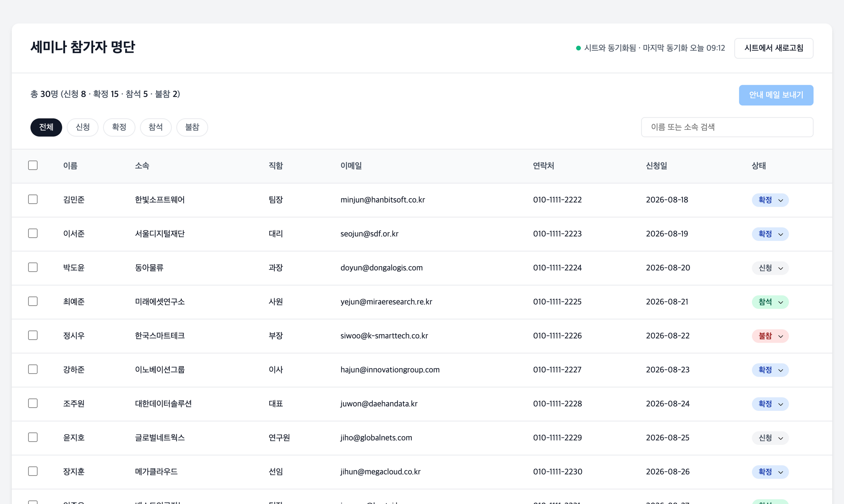Check the row for 최예준
The width and height of the screenshot is (844, 504).
tap(33, 301)
